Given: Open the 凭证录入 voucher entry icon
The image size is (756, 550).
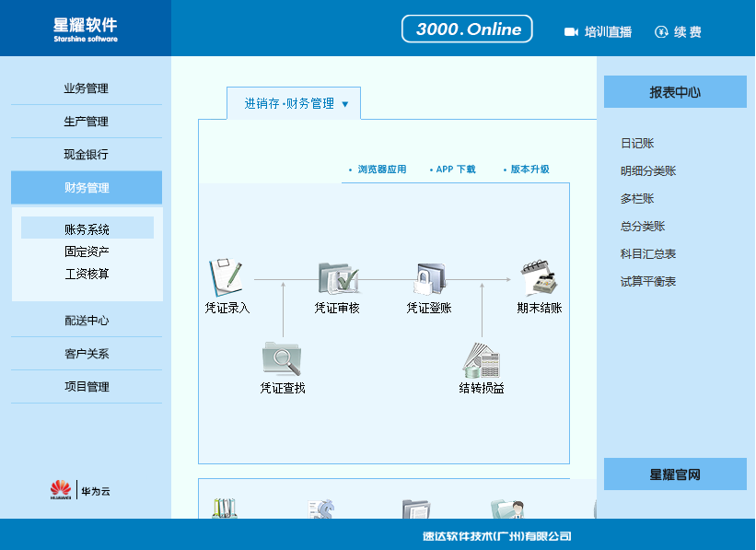Looking at the screenshot, I should coord(227,278).
